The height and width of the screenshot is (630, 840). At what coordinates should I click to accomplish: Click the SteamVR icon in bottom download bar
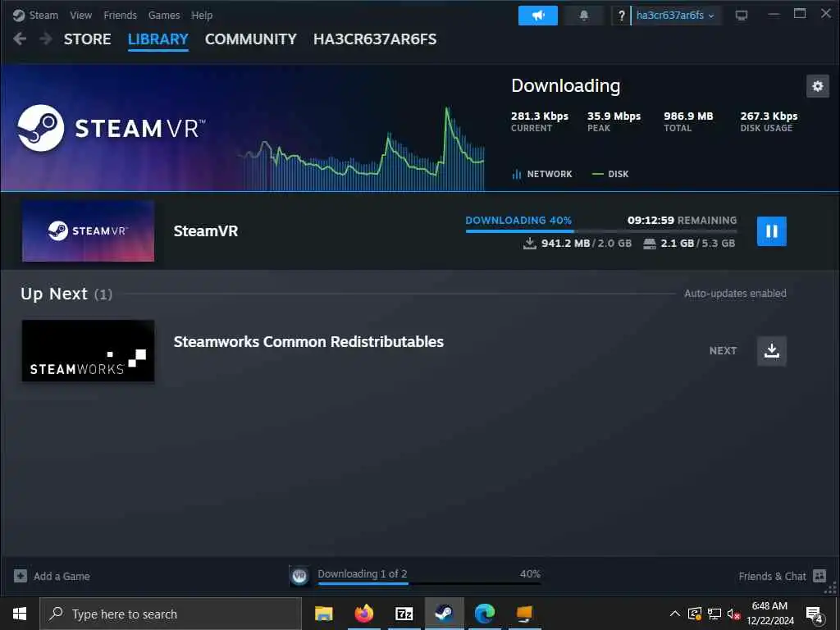(299, 576)
